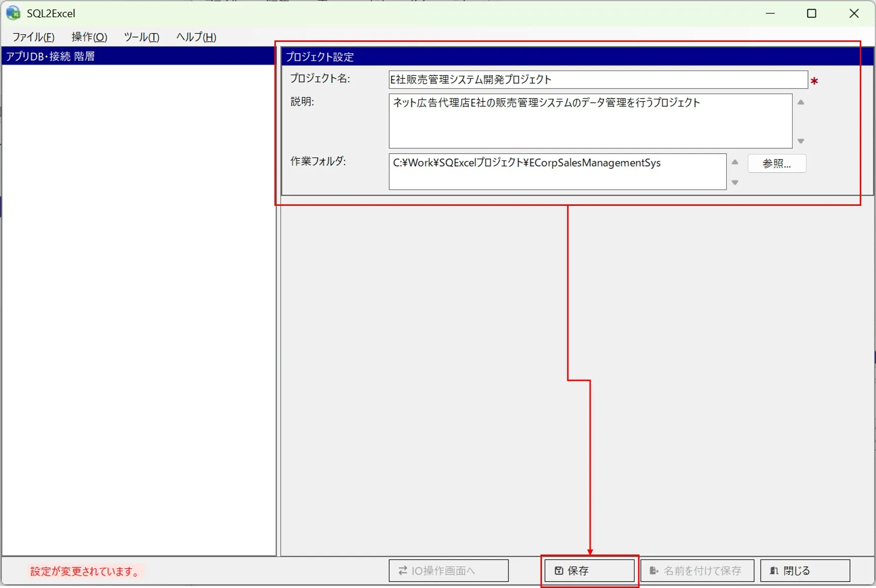This screenshot has height=588, width=876.
Task: Open the 操作(O) menu
Action: (89, 37)
